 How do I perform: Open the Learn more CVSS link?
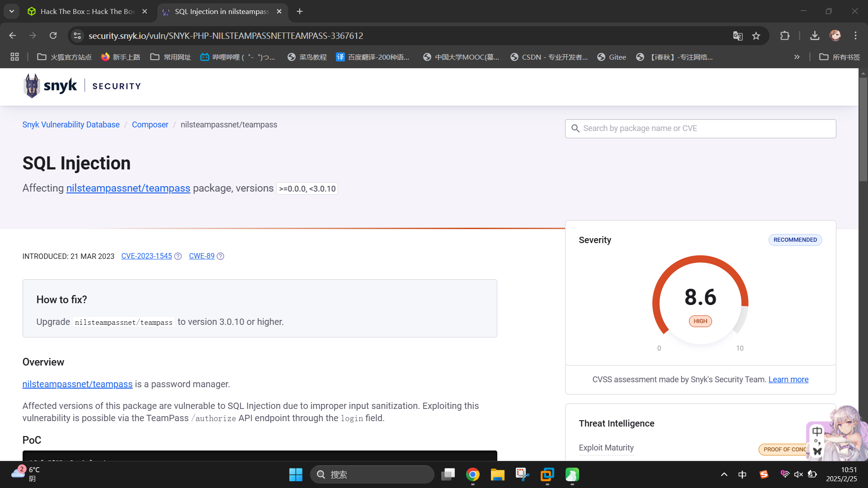pyautogui.click(x=788, y=380)
